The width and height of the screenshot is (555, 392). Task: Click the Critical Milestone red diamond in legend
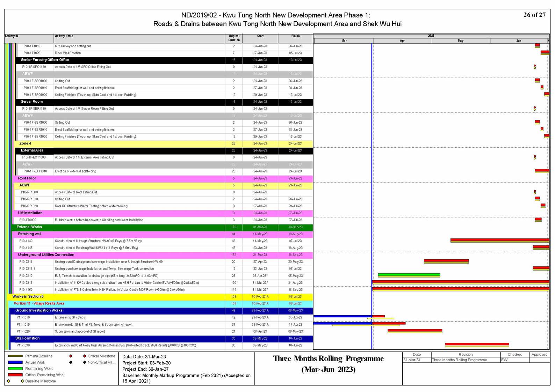pos(84,356)
